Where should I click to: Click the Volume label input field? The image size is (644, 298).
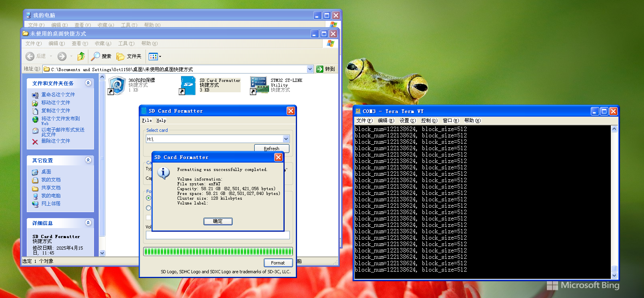click(218, 235)
